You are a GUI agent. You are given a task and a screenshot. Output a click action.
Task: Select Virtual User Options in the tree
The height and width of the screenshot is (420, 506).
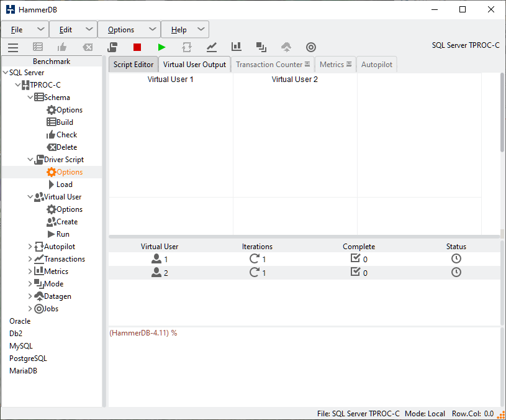[x=65, y=209]
